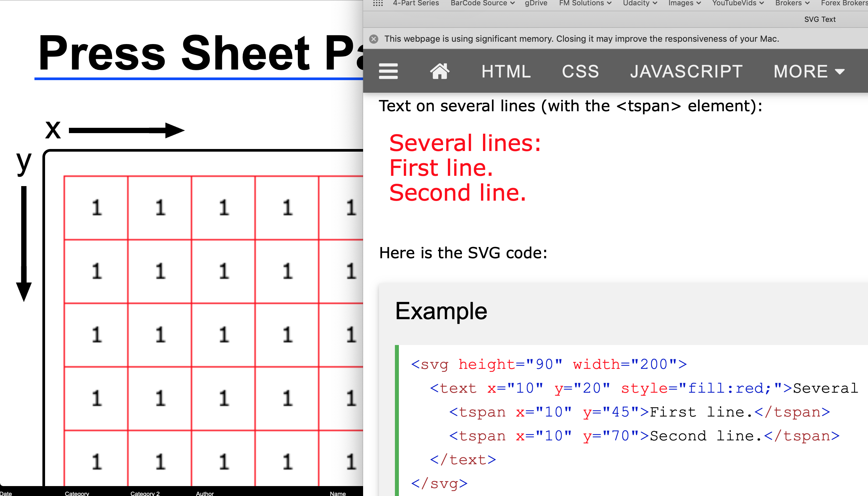
Task: Open the apps grid icon in bookmarks bar
Action: pos(378,3)
